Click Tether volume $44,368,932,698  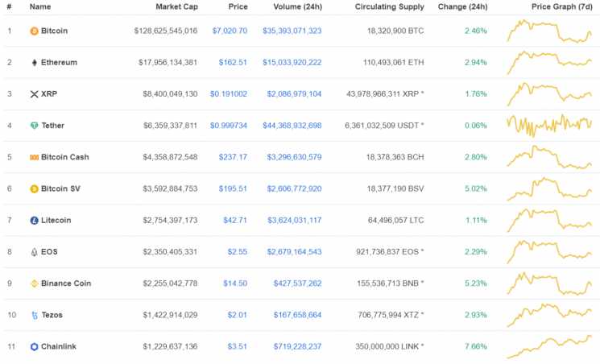292,126
